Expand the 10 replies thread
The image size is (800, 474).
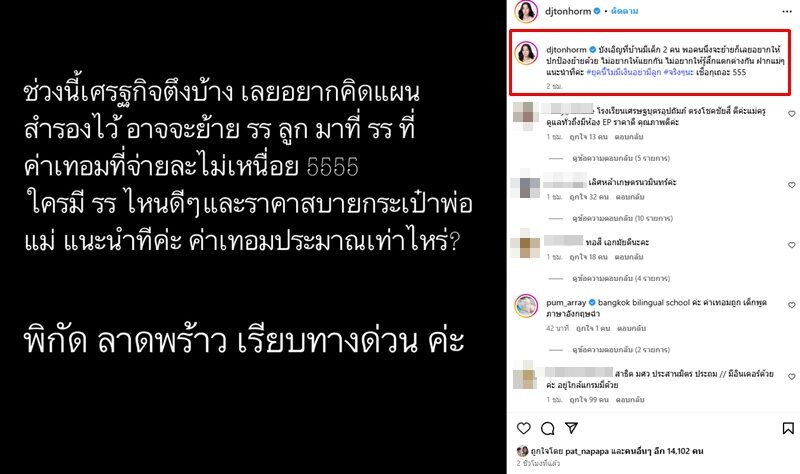(x=622, y=218)
